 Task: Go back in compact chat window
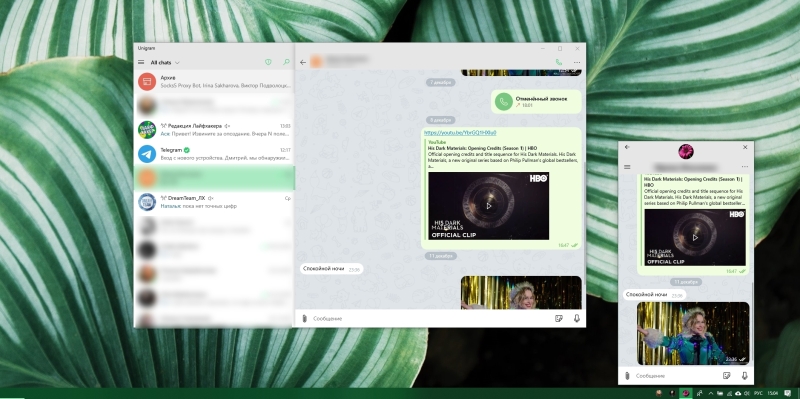[627, 147]
